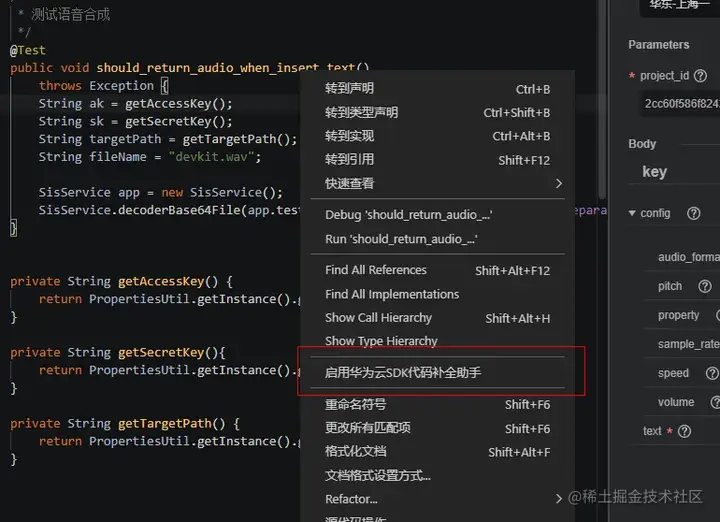The width and height of the screenshot is (720, 522).
Task: Click Show Type Hierarchy
Action: pos(437,341)
